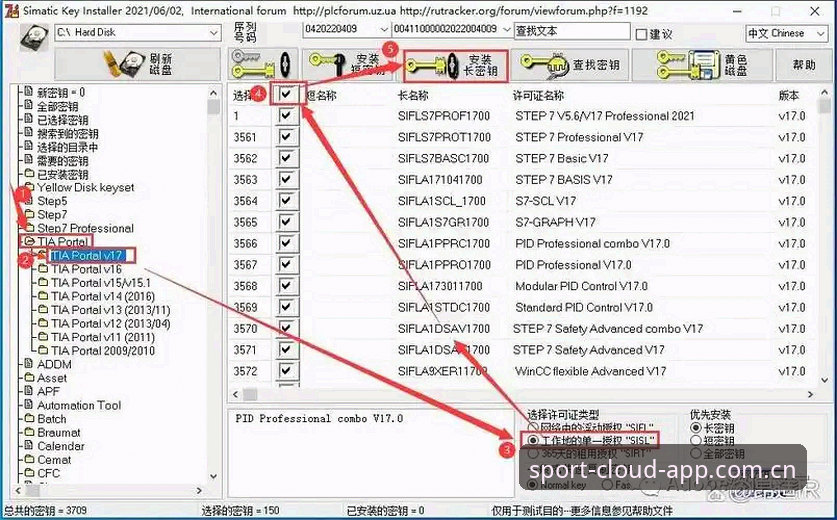Click the SIFLA1SCL_1700 long name cell

[x=441, y=201]
